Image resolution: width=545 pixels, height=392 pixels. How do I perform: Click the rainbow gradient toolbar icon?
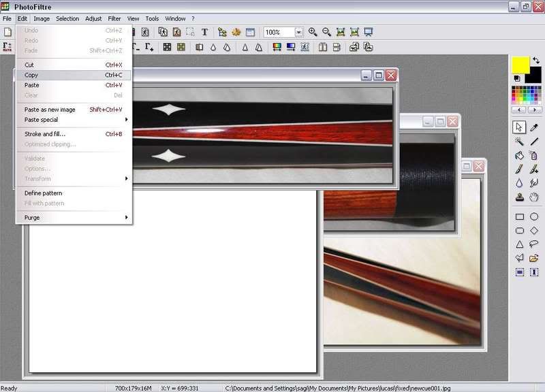click(277, 47)
